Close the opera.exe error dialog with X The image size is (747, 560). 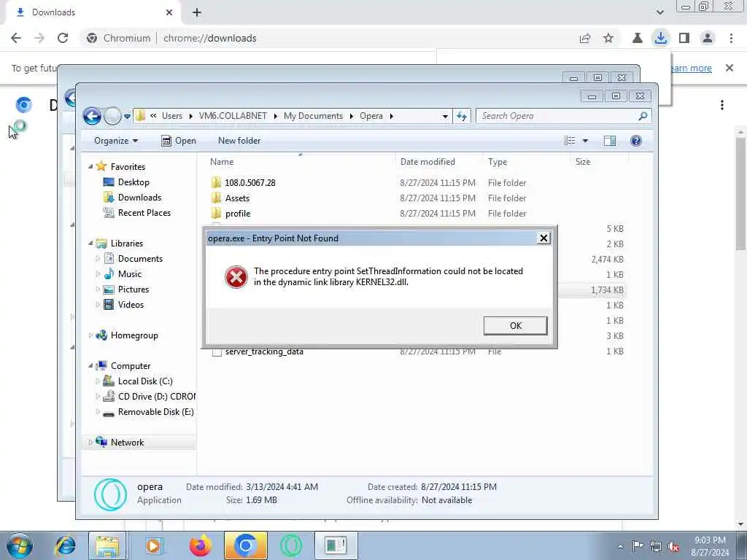tap(543, 238)
